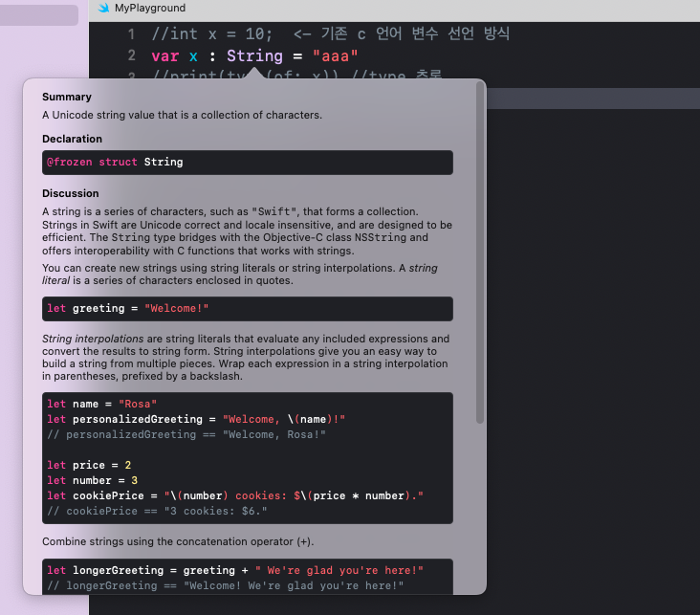
Task: Select the highlighted sidebar item at top left
Action: coord(39,14)
